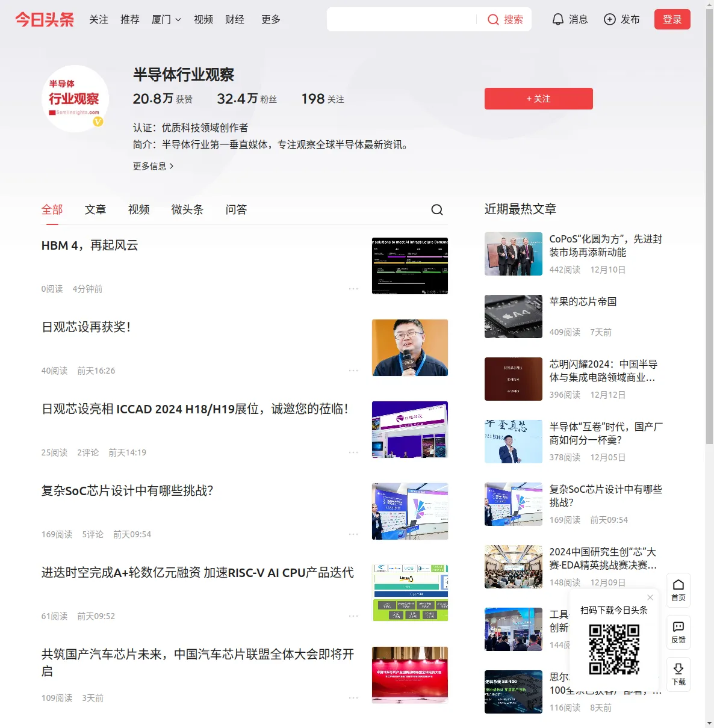Open 推荐 in top navigation
Image resolution: width=714 pixels, height=728 pixels.
[130, 19]
